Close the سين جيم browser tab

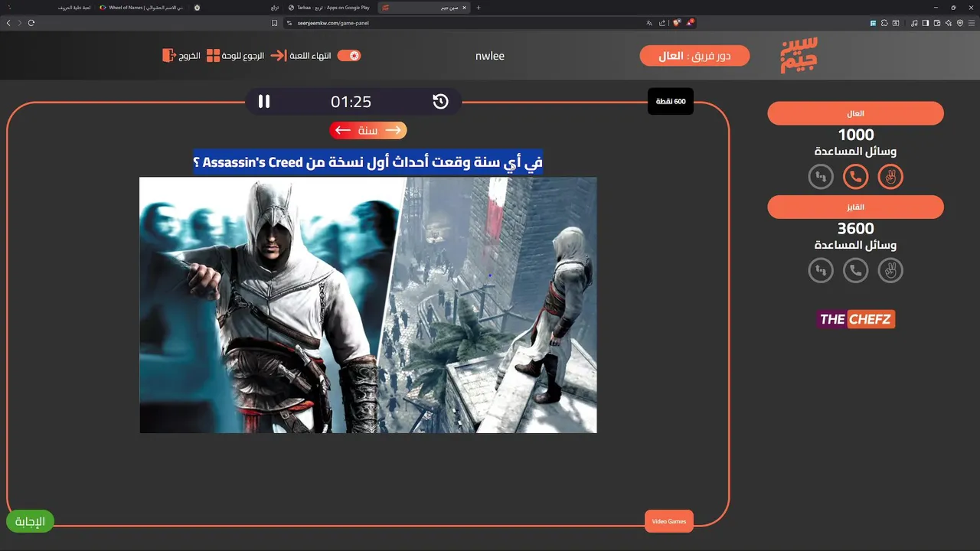click(x=464, y=8)
